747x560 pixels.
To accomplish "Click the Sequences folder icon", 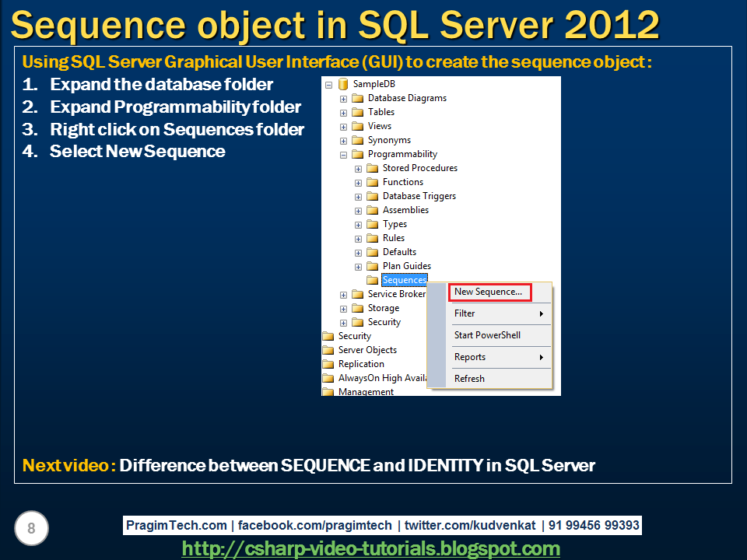I will click(x=372, y=281).
